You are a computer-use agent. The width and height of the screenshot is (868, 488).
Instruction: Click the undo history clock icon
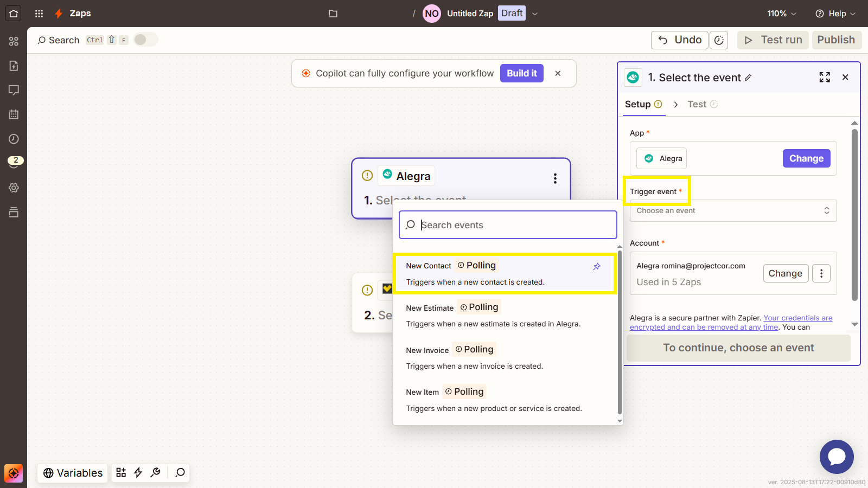click(x=719, y=40)
